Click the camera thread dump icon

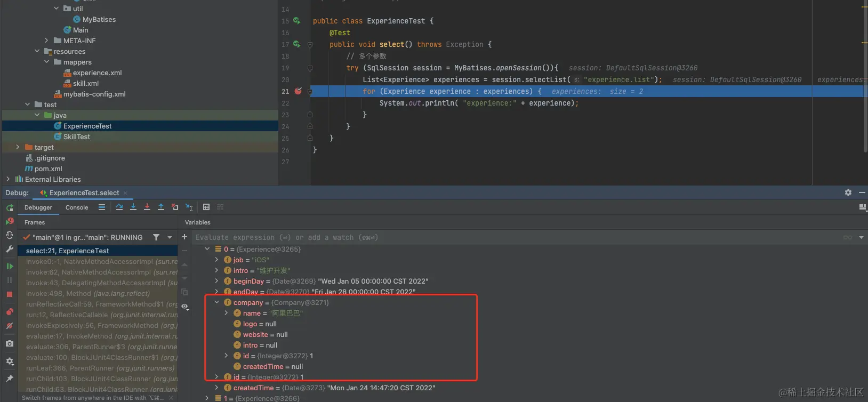point(10,344)
